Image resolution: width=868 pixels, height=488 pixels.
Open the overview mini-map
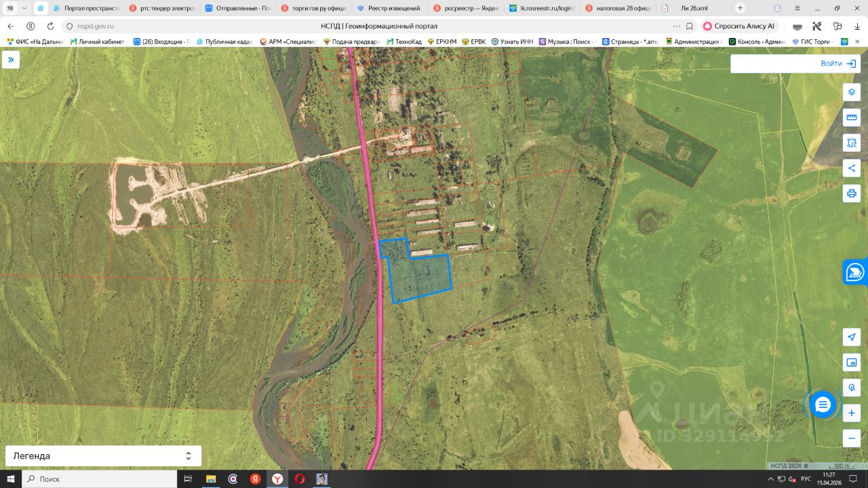(852, 363)
